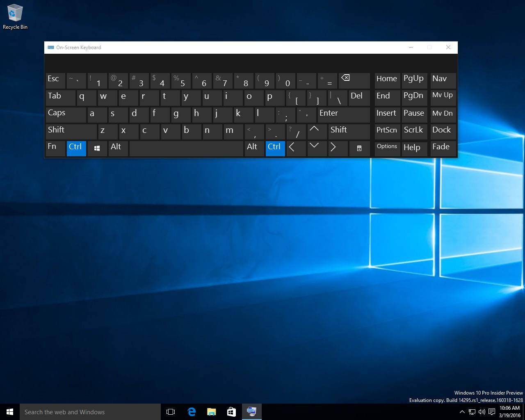Image resolution: width=525 pixels, height=420 pixels.
Task: Click the Pause key
Action: (x=414, y=115)
